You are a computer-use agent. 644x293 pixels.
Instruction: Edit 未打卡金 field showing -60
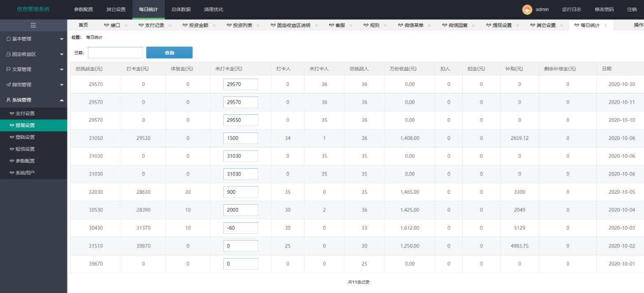click(240, 228)
